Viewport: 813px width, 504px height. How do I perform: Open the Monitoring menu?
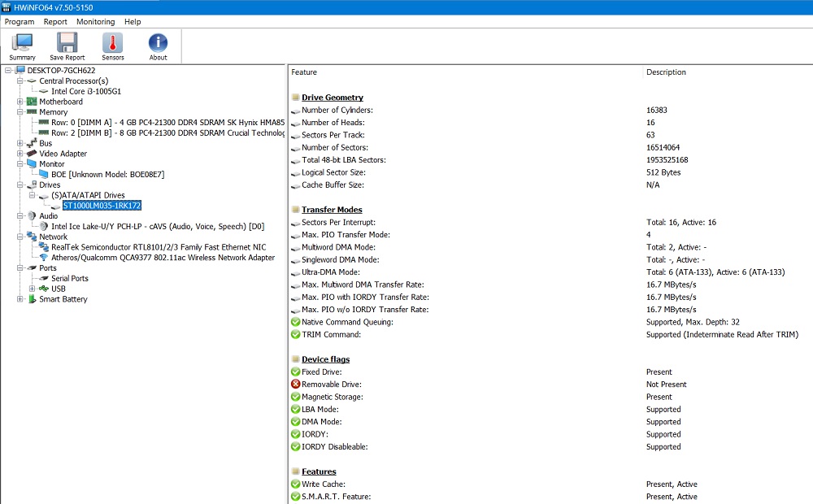point(95,21)
